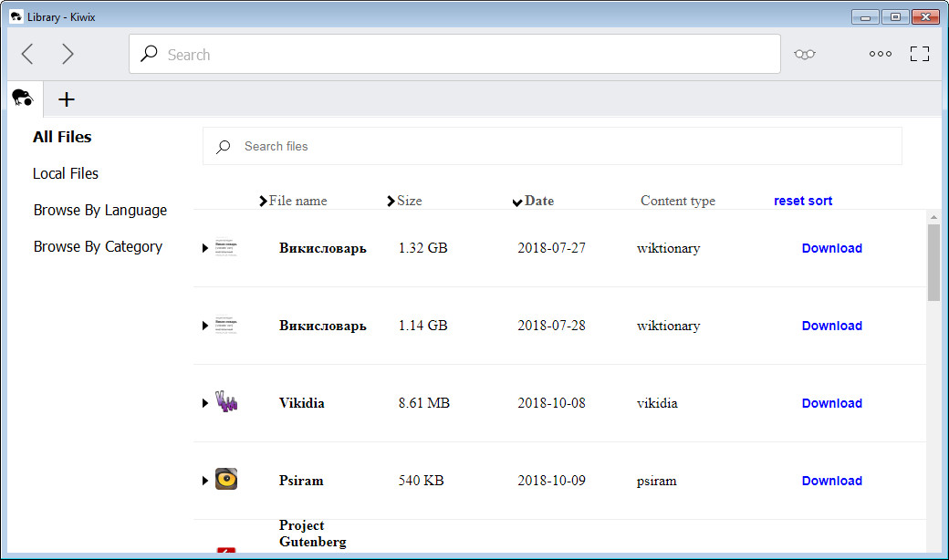Screen dimensions: 949x560
Task: Click the date 2018-07-28
Action: [x=551, y=326]
